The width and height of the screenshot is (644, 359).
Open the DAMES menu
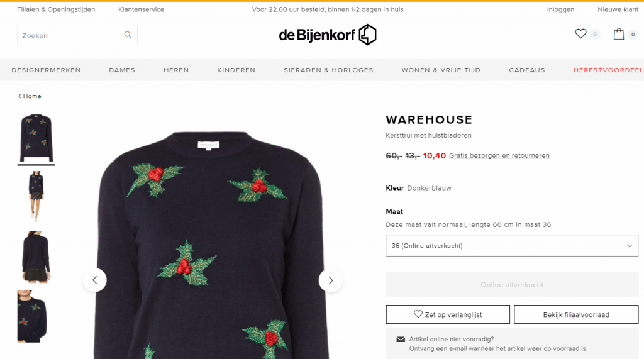tap(122, 70)
